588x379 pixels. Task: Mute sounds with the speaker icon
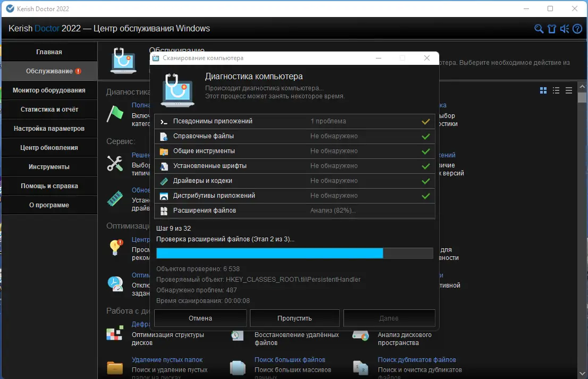565,29
